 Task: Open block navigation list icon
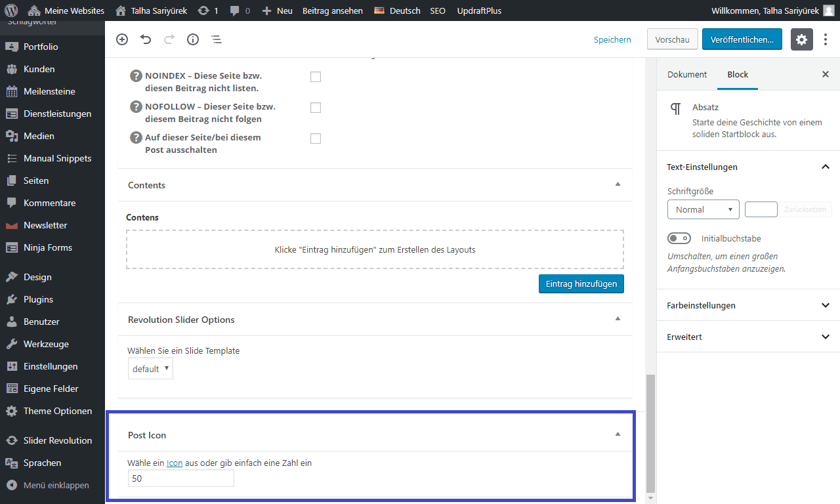point(217,39)
